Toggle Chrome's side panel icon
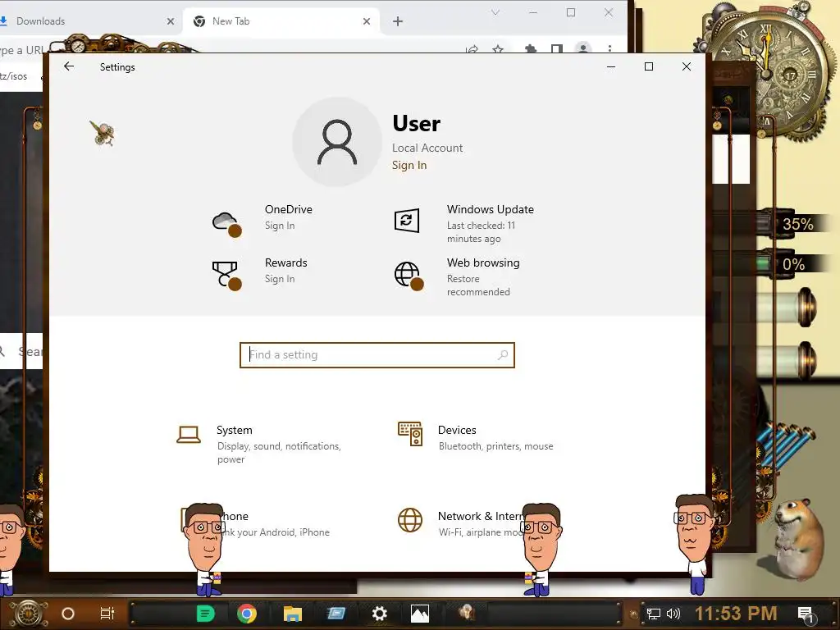The image size is (840, 630). point(557,48)
